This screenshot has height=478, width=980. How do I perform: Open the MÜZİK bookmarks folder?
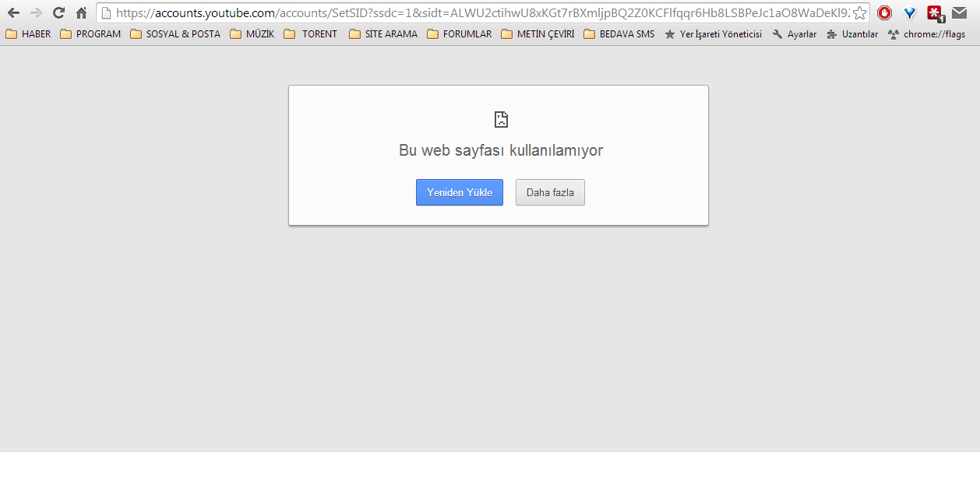click(252, 34)
